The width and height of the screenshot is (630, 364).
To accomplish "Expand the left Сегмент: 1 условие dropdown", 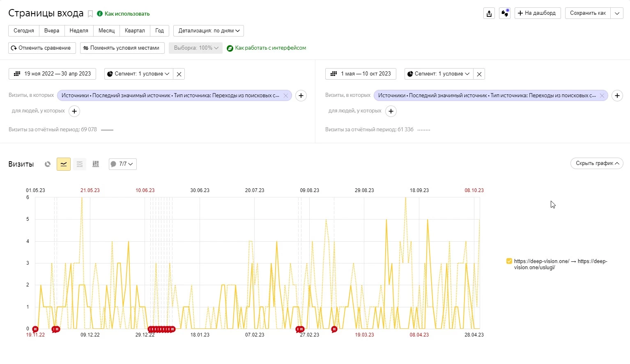I will coord(139,74).
